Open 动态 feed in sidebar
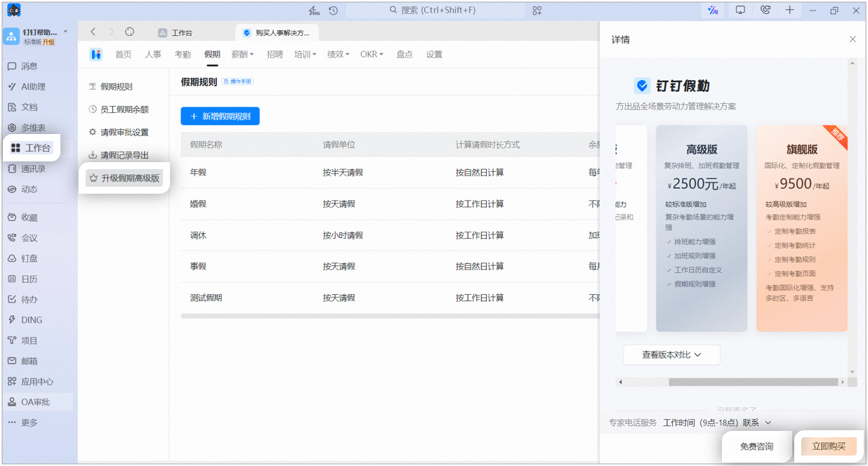Viewport: 868px width, 466px height. 22,189
